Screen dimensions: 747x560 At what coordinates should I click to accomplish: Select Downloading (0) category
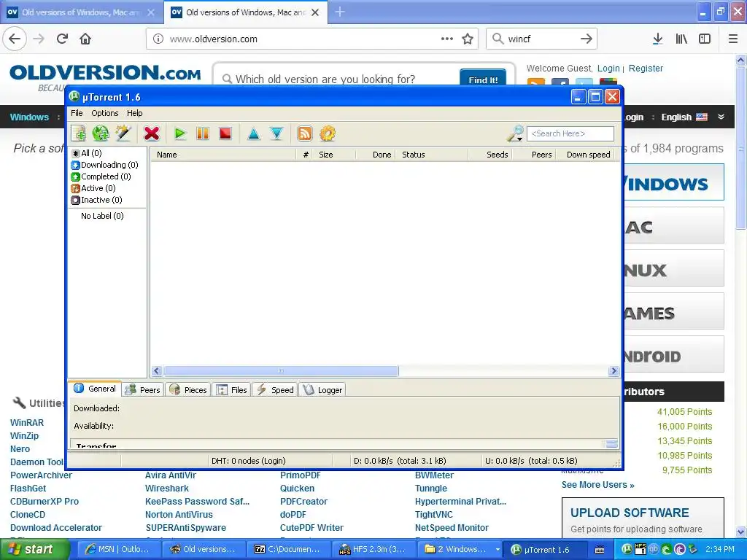point(105,166)
